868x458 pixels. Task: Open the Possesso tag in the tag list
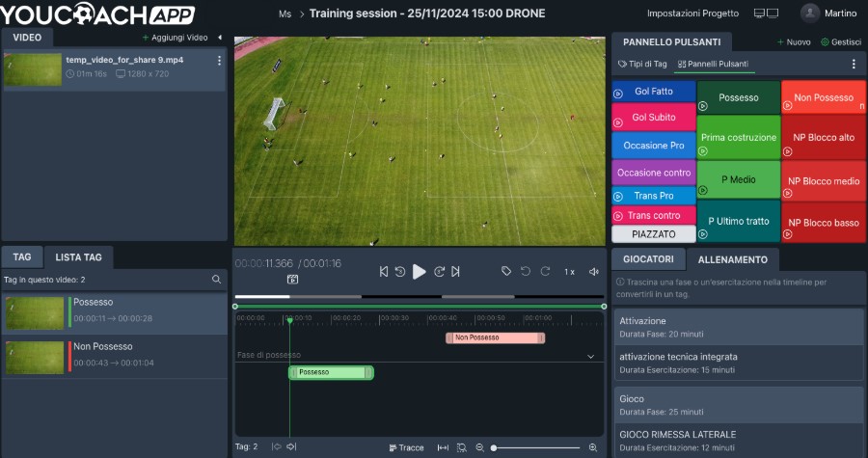point(115,313)
